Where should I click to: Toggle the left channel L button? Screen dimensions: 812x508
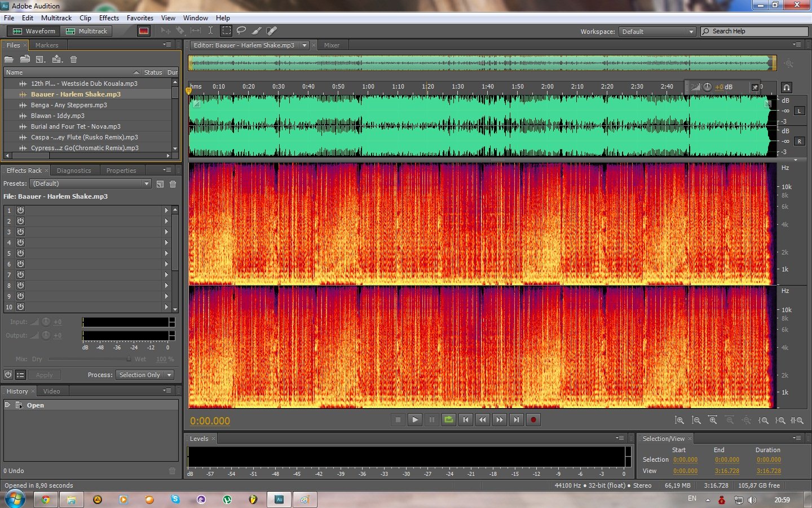tap(800, 111)
